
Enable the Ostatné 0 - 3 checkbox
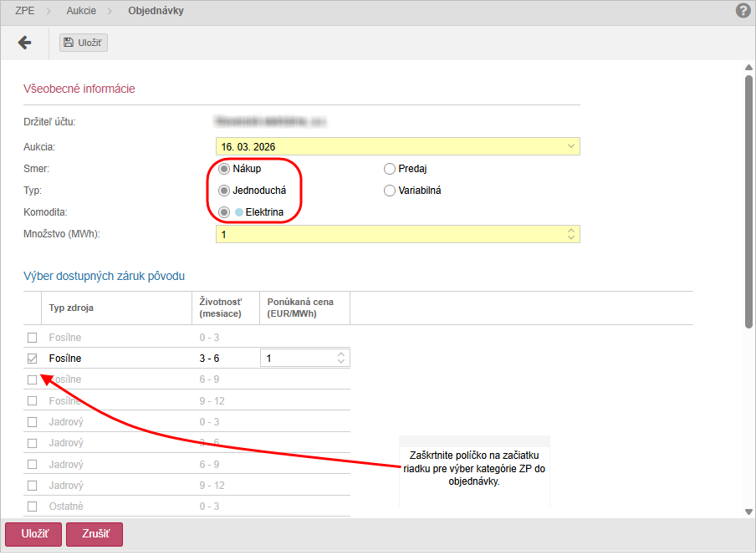pyautogui.click(x=33, y=507)
